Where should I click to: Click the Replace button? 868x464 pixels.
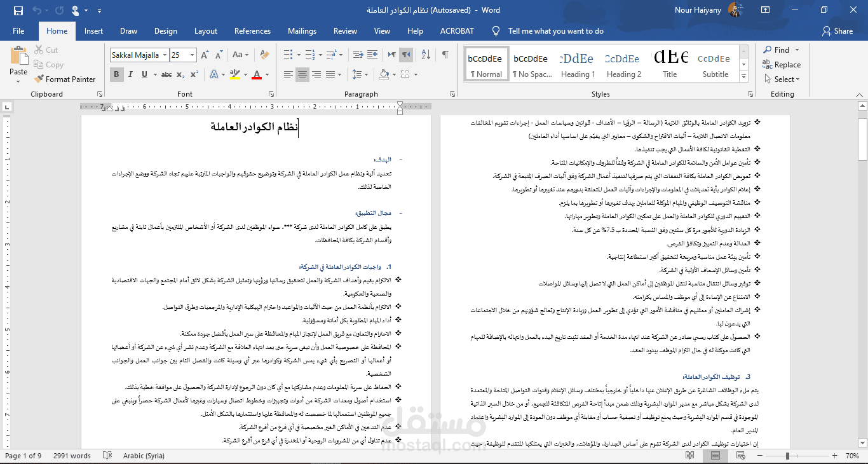pyautogui.click(x=782, y=65)
